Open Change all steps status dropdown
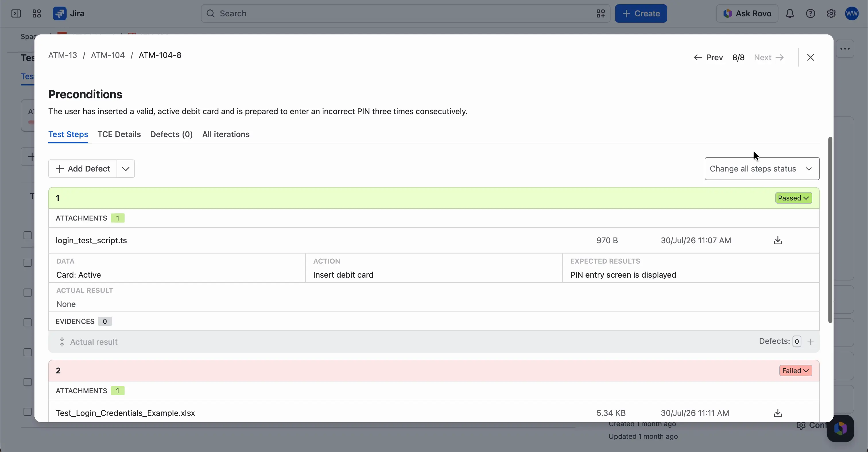 pyautogui.click(x=762, y=169)
